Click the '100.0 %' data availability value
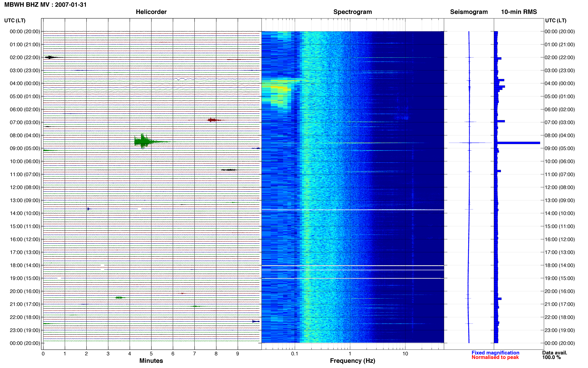This screenshot has height=368, width=588. click(551, 357)
